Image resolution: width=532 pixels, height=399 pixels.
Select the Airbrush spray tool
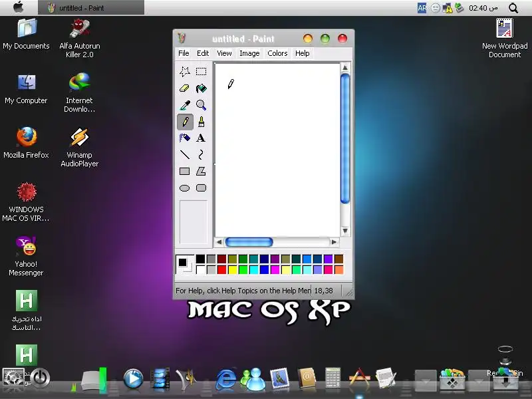coord(185,138)
